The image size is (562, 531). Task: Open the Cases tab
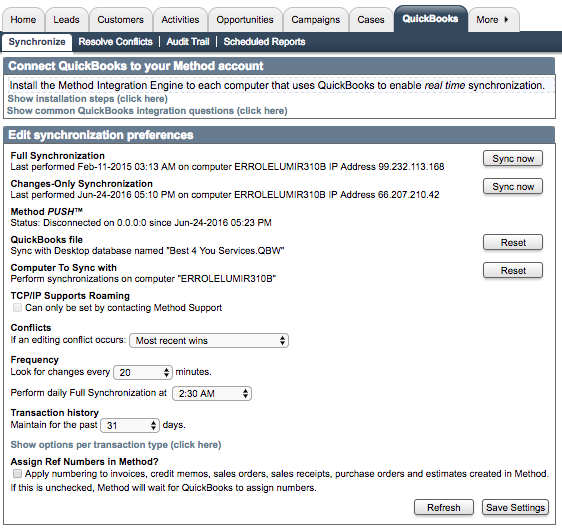pos(371,19)
